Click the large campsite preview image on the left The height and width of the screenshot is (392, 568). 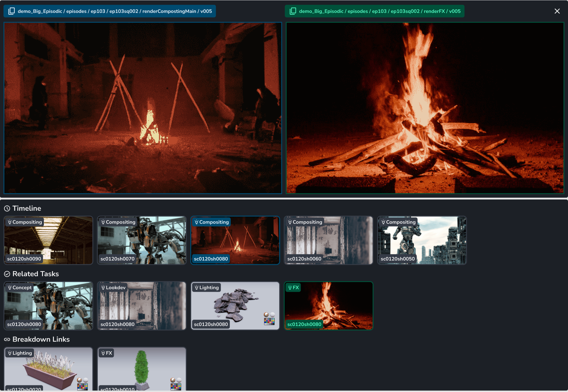coord(143,108)
